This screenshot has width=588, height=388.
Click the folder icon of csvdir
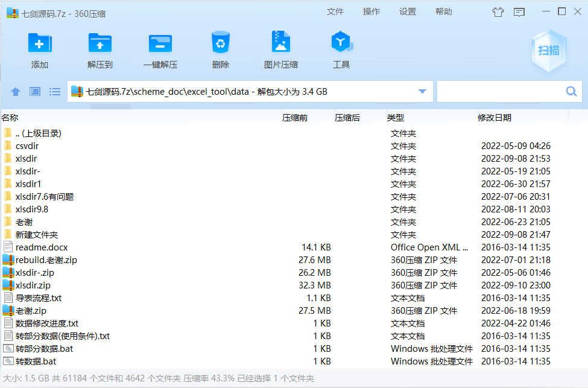7,145
